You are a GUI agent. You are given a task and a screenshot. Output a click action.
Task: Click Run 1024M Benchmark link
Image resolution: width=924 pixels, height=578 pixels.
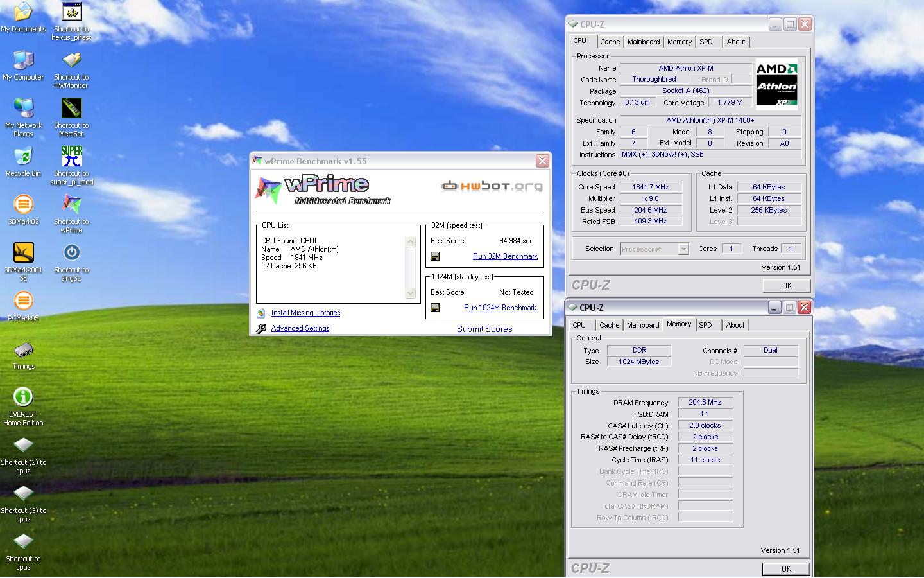pos(500,308)
